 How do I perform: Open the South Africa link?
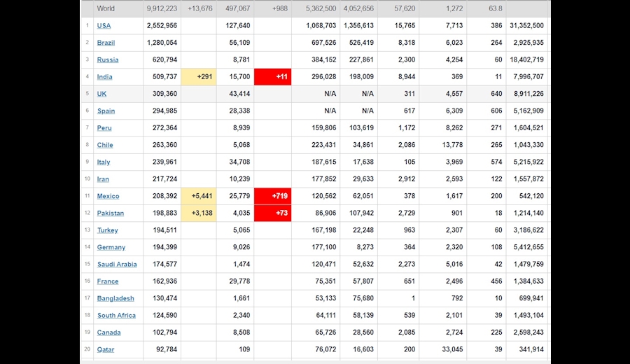[116, 316]
